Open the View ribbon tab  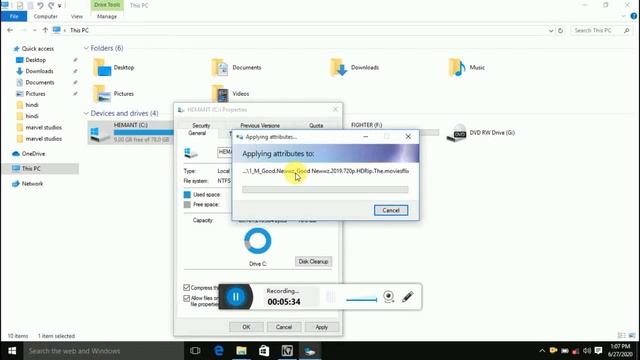coord(77,16)
